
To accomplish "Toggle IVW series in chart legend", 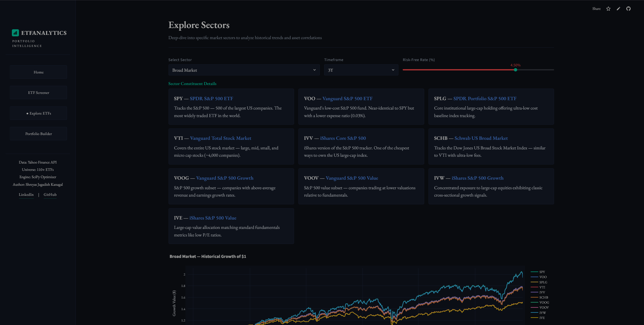I will click(538, 313).
